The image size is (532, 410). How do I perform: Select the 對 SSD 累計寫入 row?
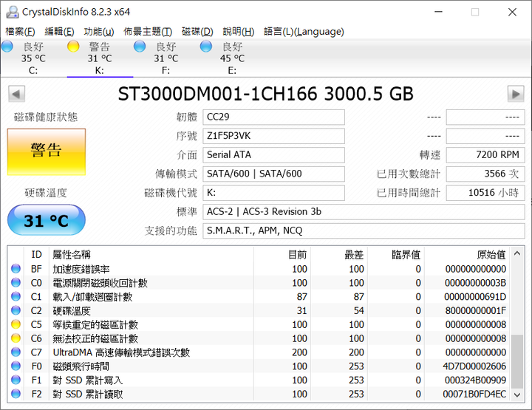(x=259, y=380)
